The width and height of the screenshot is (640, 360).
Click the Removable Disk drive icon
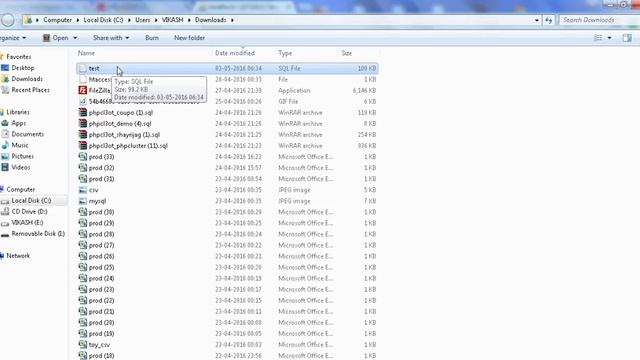(x=5, y=234)
